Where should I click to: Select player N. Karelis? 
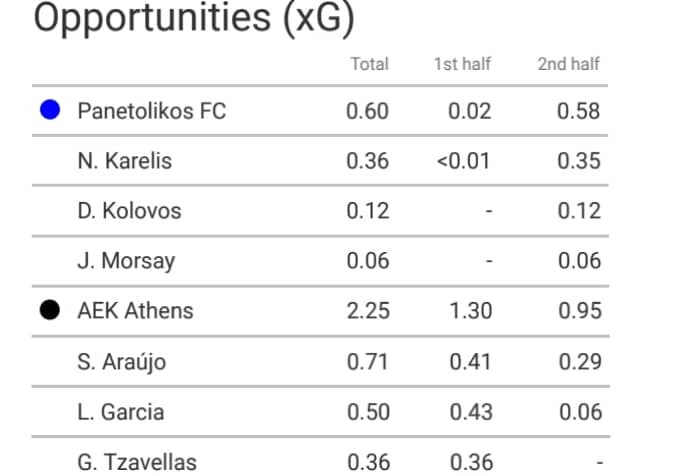125,161
